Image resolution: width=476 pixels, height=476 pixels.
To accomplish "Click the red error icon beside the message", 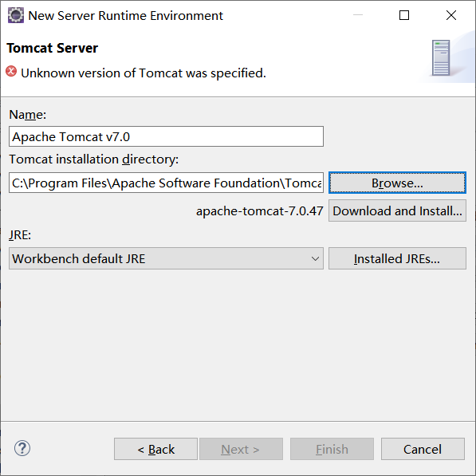I will pos(11,72).
